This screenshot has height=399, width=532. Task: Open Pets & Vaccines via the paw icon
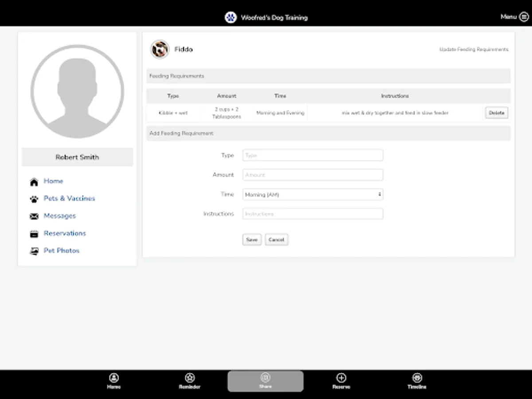(x=34, y=199)
